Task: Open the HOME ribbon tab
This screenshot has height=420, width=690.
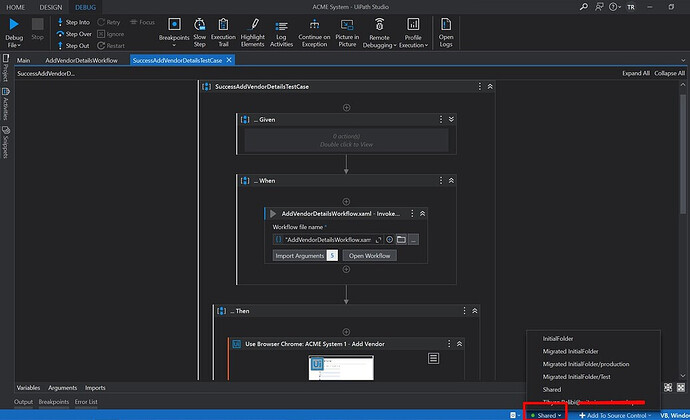Action: pyautogui.click(x=15, y=7)
